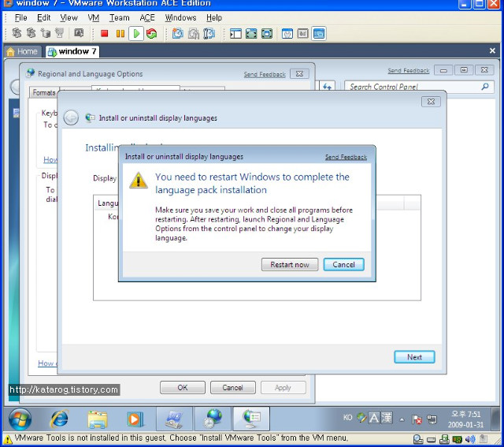
Task: Open the Edit menu
Action: click(x=44, y=17)
